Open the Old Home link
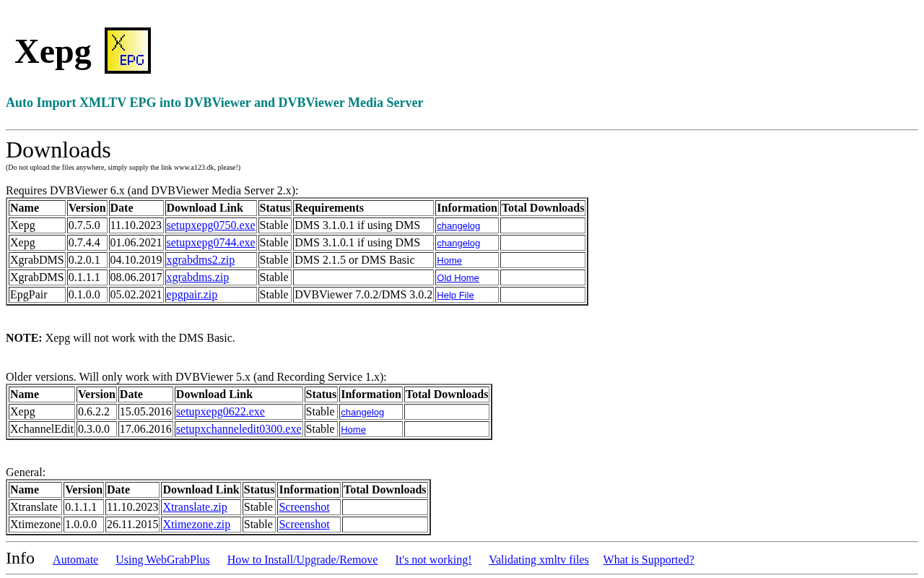Image resolution: width=924 pixels, height=578 pixels. [x=458, y=277]
